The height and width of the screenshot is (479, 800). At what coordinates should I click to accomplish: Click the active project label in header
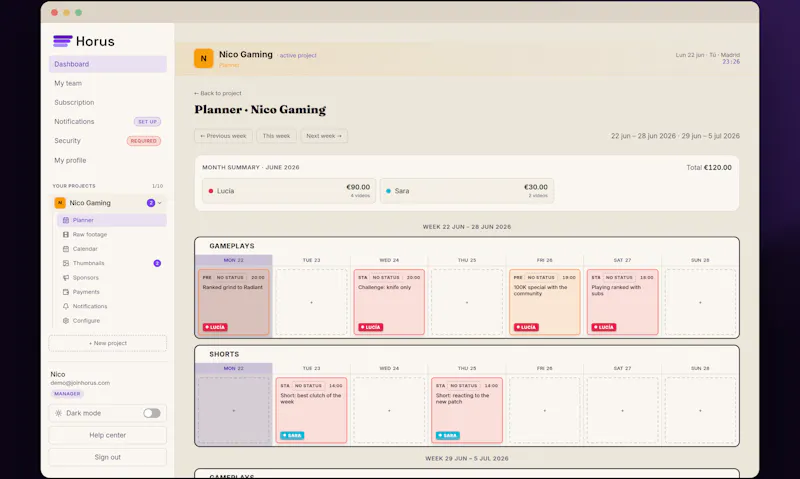(x=298, y=55)
